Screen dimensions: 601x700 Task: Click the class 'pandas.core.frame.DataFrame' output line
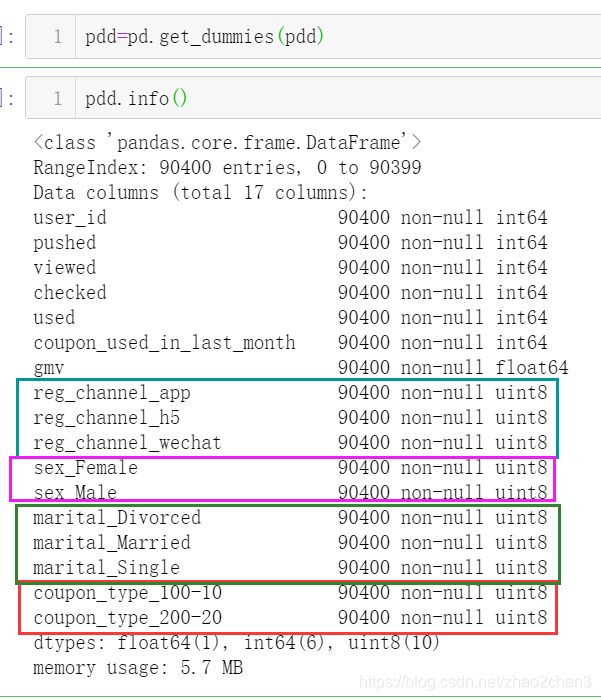point(227,143)
